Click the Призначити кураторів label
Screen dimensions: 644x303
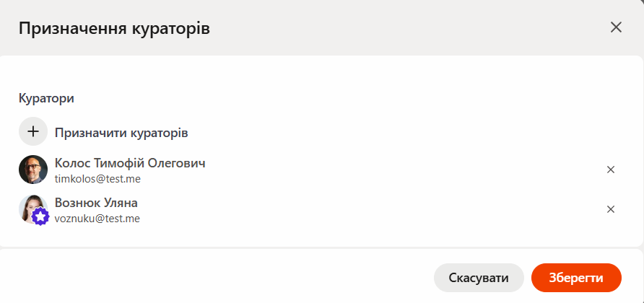tap(121, 133)
